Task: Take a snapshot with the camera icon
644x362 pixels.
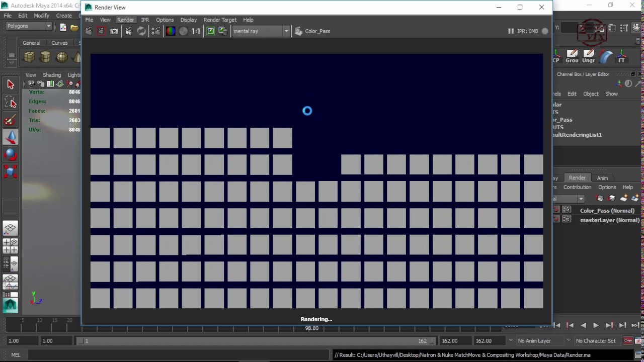Action: [114, 31]
